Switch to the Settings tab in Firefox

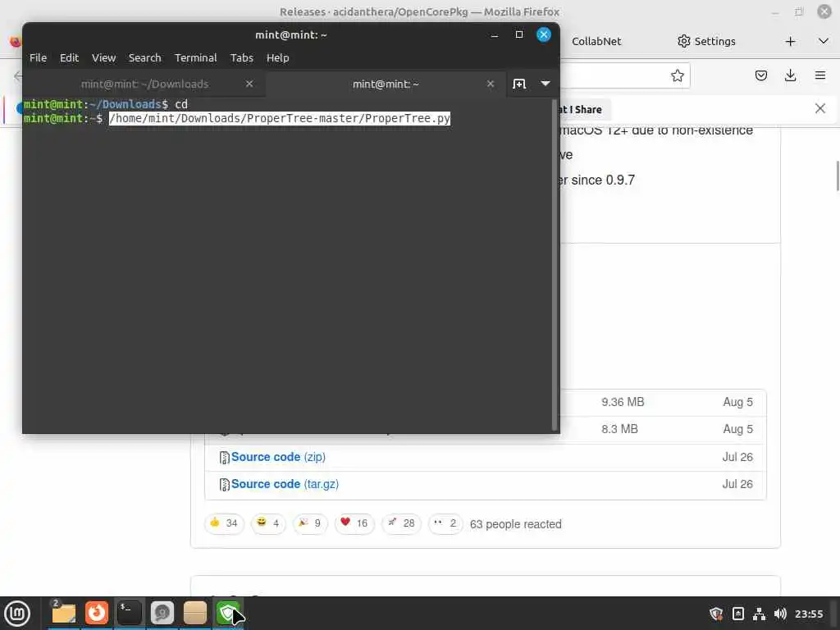coord(706,41)
